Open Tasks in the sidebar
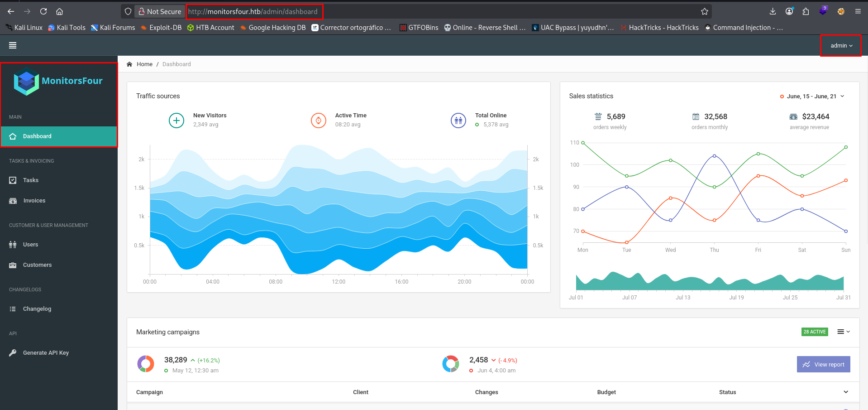This screenshot has width=868, height=410. (x=31, y=180)
